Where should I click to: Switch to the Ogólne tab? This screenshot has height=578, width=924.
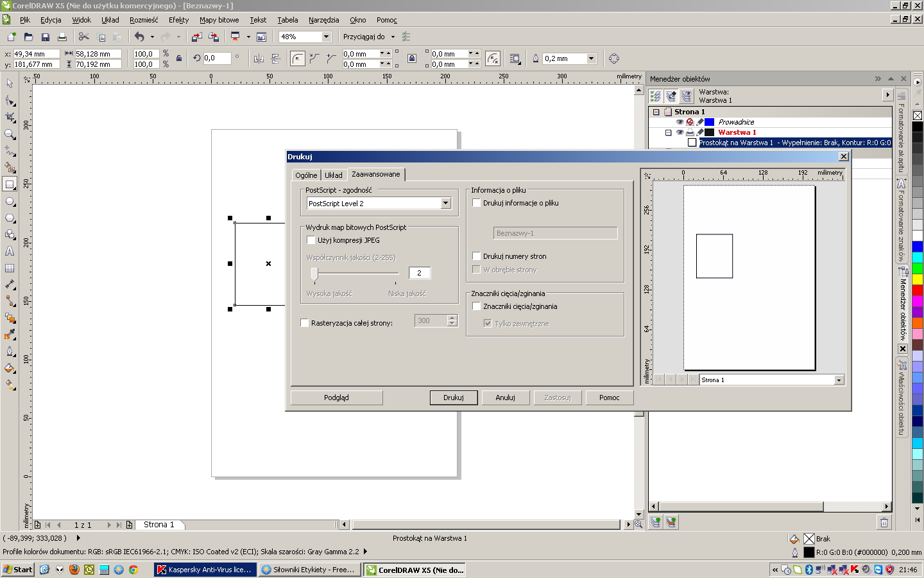[306, 175]
